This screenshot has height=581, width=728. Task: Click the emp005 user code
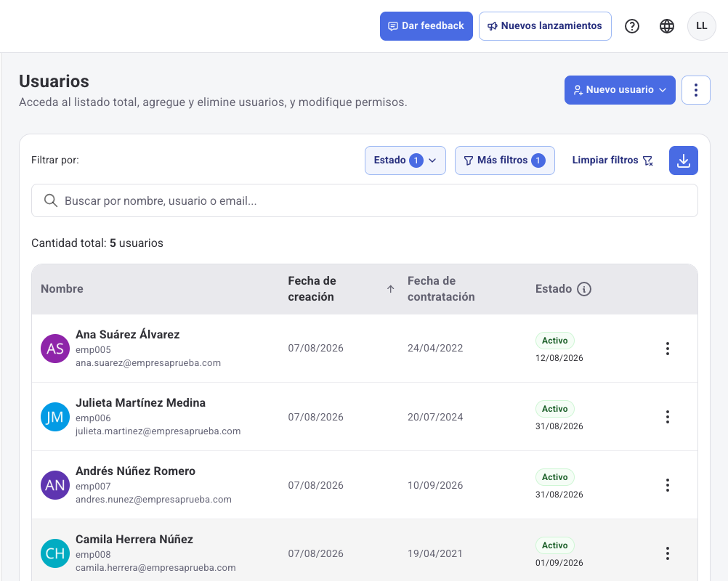click(x=93, y=349)
